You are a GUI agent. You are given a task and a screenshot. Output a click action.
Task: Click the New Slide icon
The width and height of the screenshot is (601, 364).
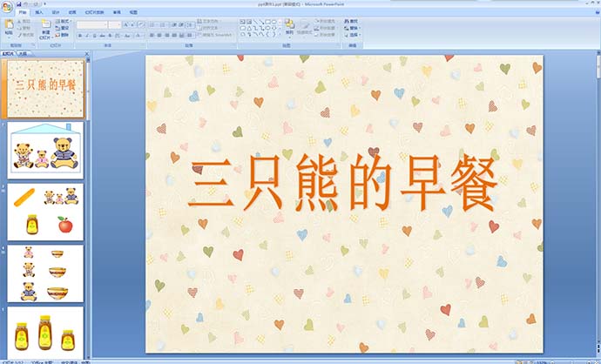(x=46, y=24)
